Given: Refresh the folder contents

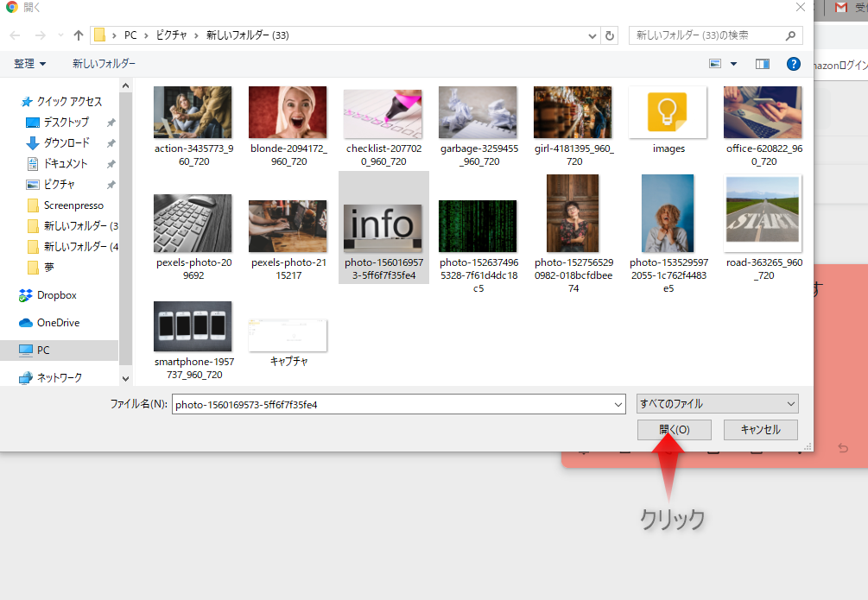Looking at the screenshot, I should pos(610,35).
